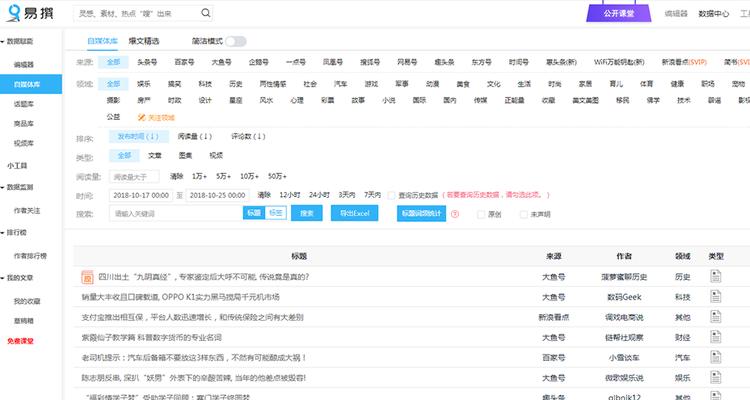Open article icon for the 陈志朋 row
Image resolution: width=750 pixels, height=400 pixels.
click(716, 377)
